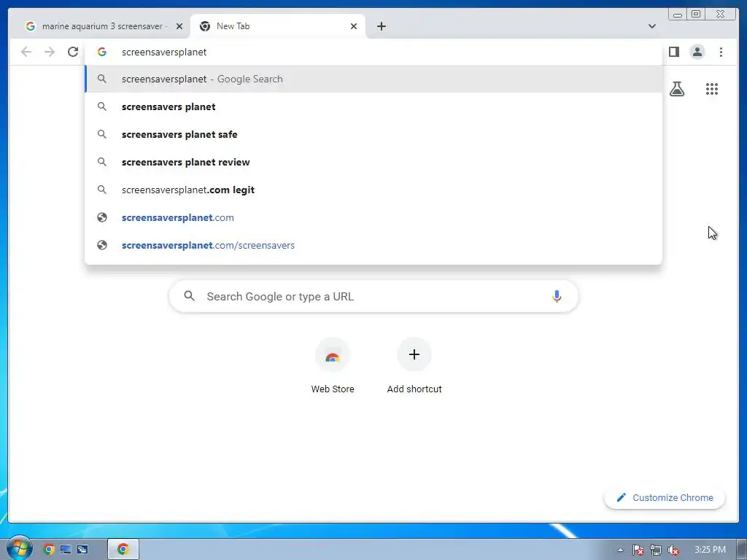747x560 pixels.
Task: Click the 3:25 PM clock
Action: [x=710, y=550]
